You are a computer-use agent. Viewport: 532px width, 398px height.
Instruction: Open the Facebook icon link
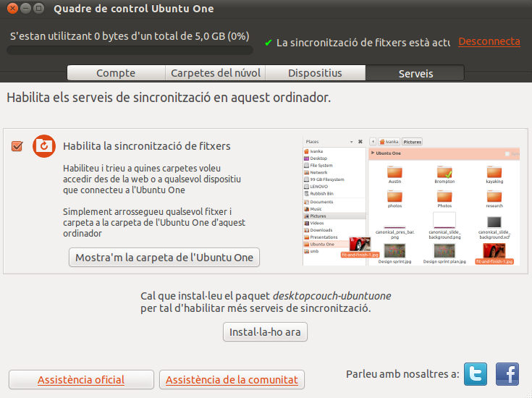507,374
